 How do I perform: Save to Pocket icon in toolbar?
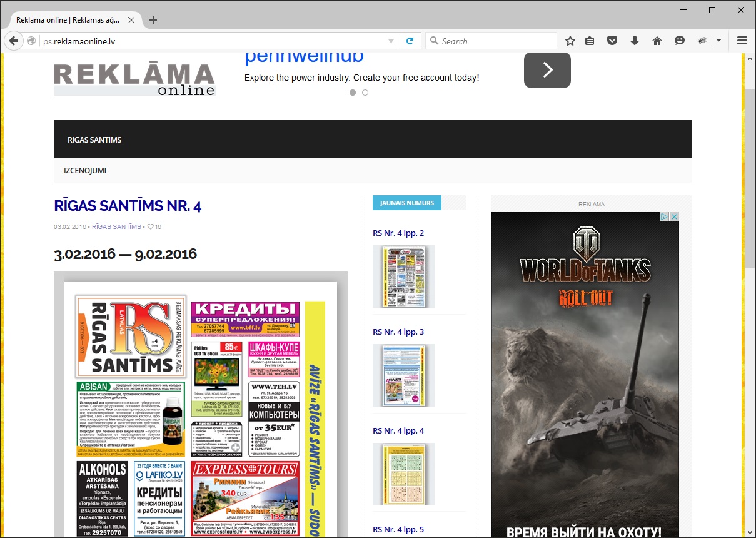[x=613, y=41]
